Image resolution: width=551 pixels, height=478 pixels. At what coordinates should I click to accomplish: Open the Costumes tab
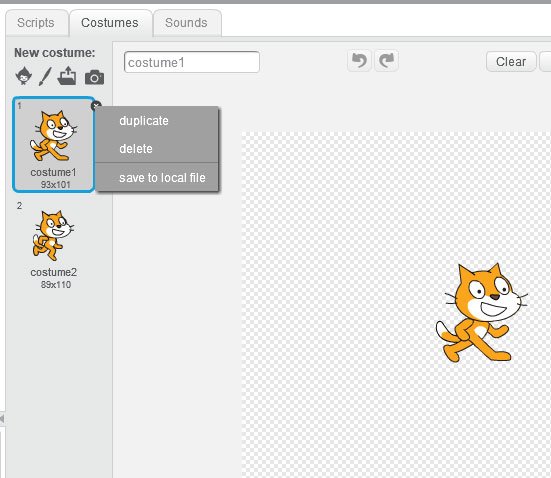110,23
